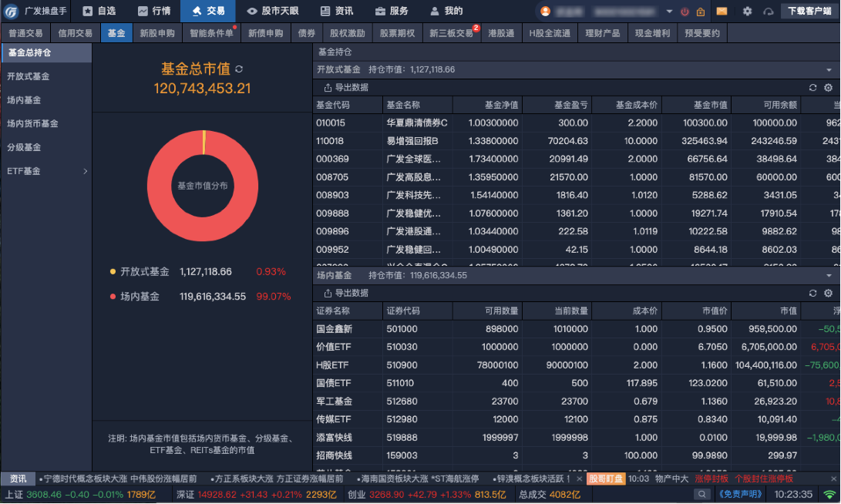Screen dimensions: 841x504
Task: Open the mail messages envelope icon
Action: click(x=722, y=12)
